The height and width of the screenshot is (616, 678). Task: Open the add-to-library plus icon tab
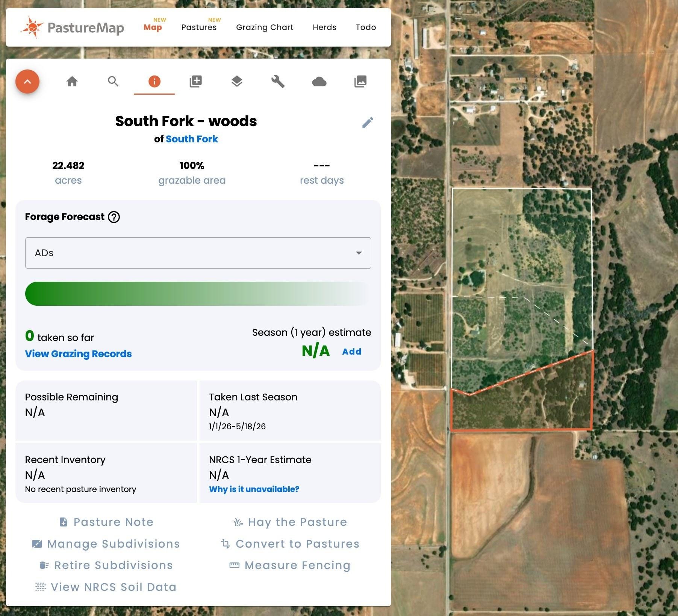[x=195, y=82]
